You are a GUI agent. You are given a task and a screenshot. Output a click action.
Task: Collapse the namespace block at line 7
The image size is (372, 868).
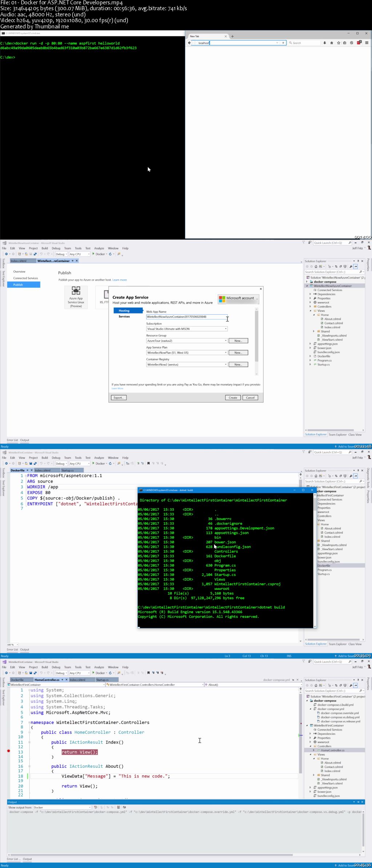click(x=29, y=723)
